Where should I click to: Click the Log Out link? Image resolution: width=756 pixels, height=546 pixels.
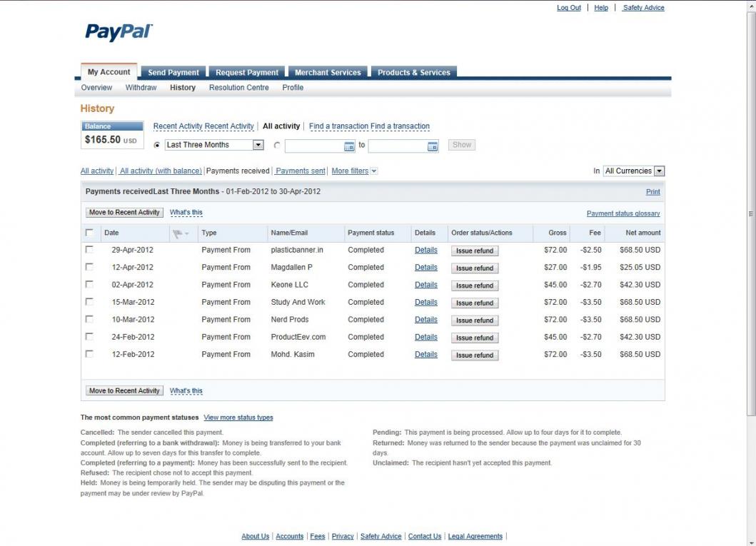point(569,8)
